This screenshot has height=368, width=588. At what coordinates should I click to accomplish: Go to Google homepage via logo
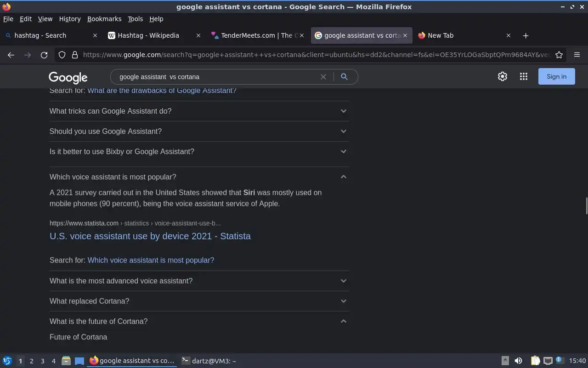68,77
